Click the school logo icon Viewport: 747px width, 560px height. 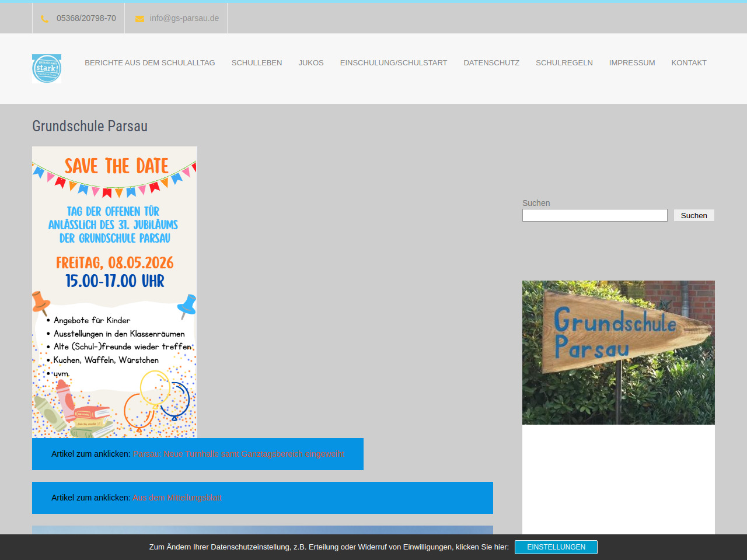pos(47,69)
